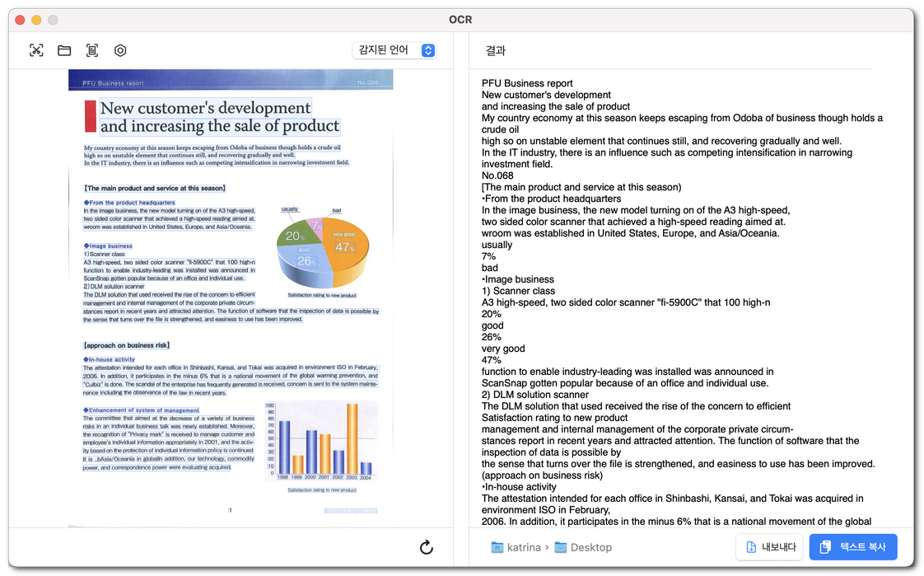Open the 감지된 언어 language dropdown
Screen dimensions: 924x576
pyautogui.click(x=394, y=50)
